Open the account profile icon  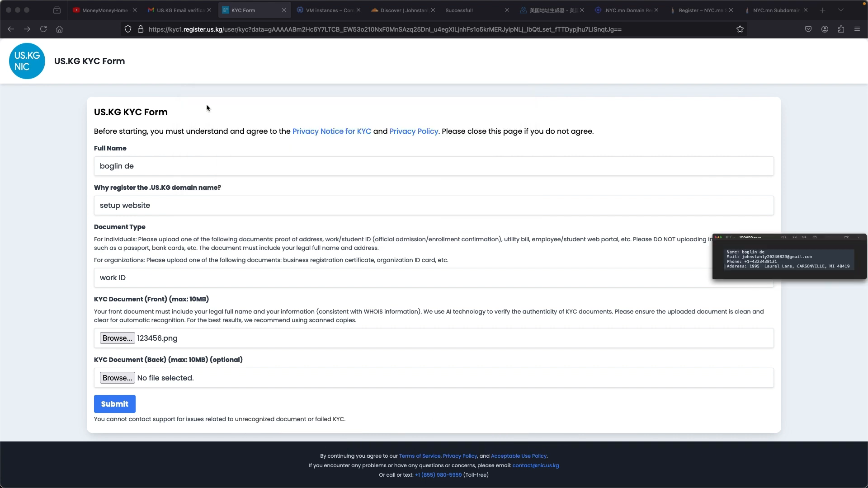tap(825, 29)
